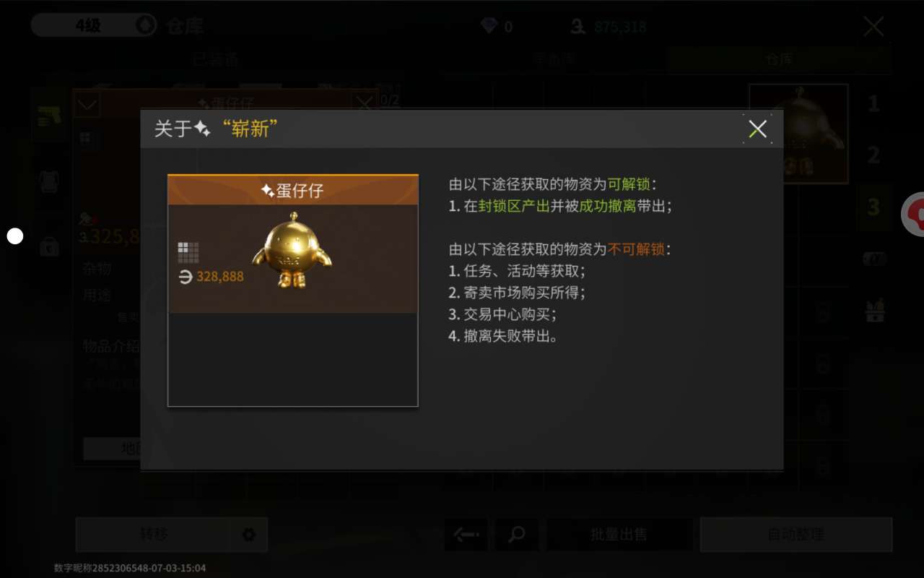The image size is (924, 578).
Task: Click the floating red assistant icon
Action: pyautogui.click(x=914, y=214)
